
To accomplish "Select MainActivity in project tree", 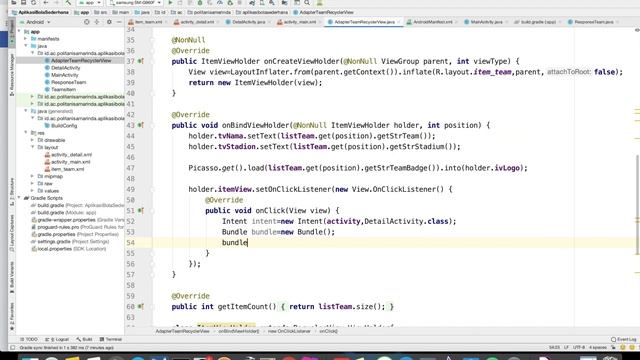I will click(64, 75).
